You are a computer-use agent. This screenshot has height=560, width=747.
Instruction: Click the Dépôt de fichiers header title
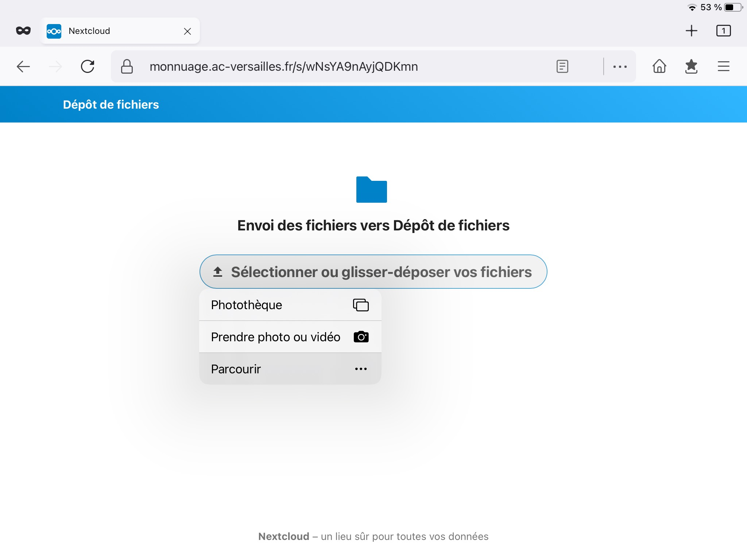[x=111, y=105]
